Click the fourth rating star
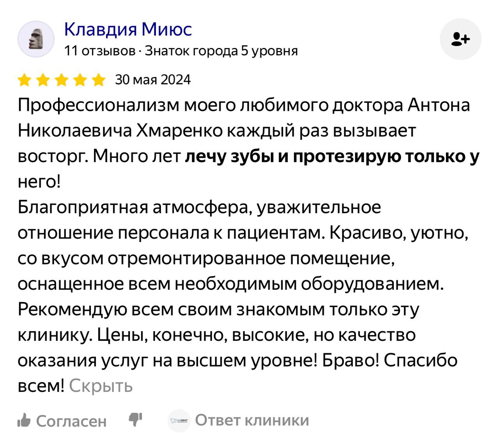 coord(81,80)
